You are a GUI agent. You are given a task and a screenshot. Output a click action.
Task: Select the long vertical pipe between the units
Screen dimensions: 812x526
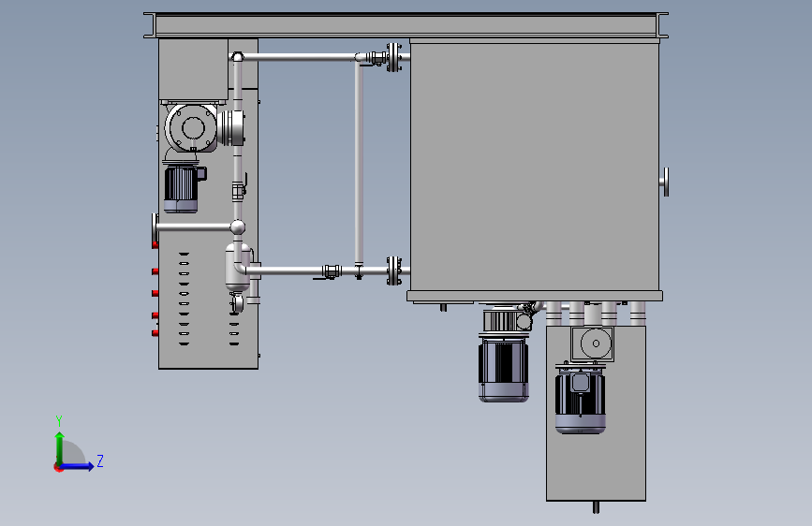pyautogui.click(x=359, y=163)
